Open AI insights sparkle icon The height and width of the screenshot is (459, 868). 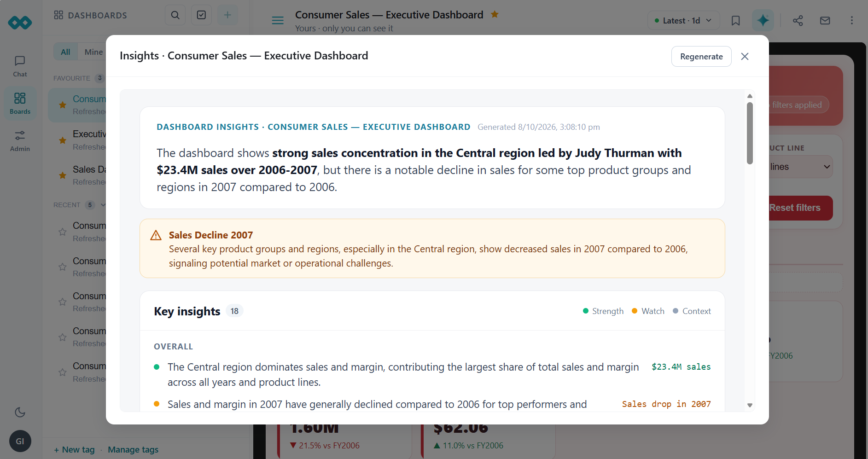coord(763,20)
